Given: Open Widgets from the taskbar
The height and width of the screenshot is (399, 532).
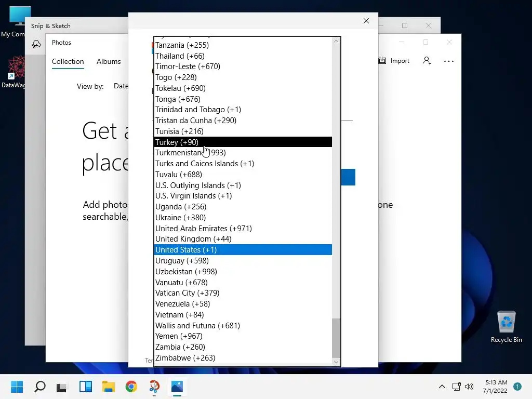Looking at the screenshot, I should [x=86, y=387].
